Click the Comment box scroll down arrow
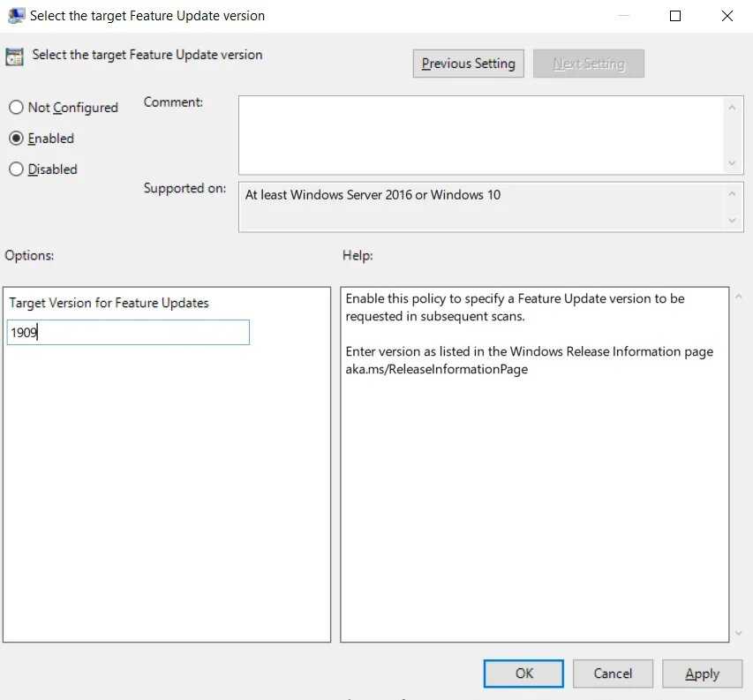This screenshot has height=700, width=753. 732,163
